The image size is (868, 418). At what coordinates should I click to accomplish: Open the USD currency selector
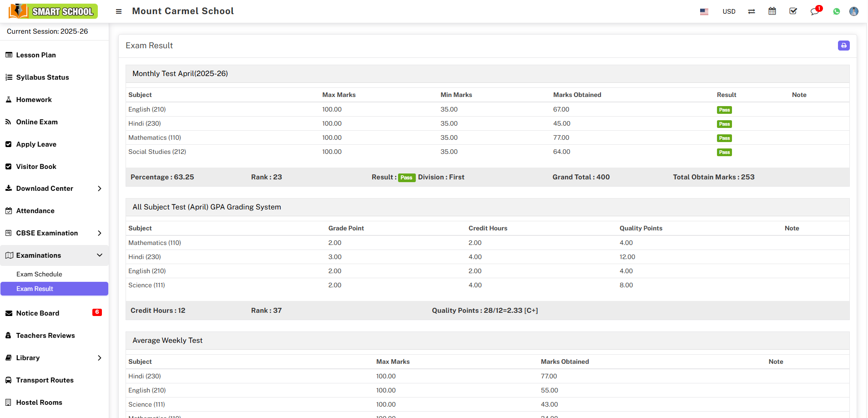click(x=729, y=12)
